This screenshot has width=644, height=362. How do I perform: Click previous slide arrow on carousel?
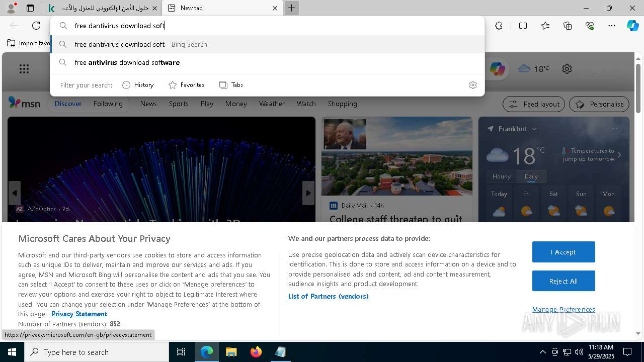[x=15, y=193]
